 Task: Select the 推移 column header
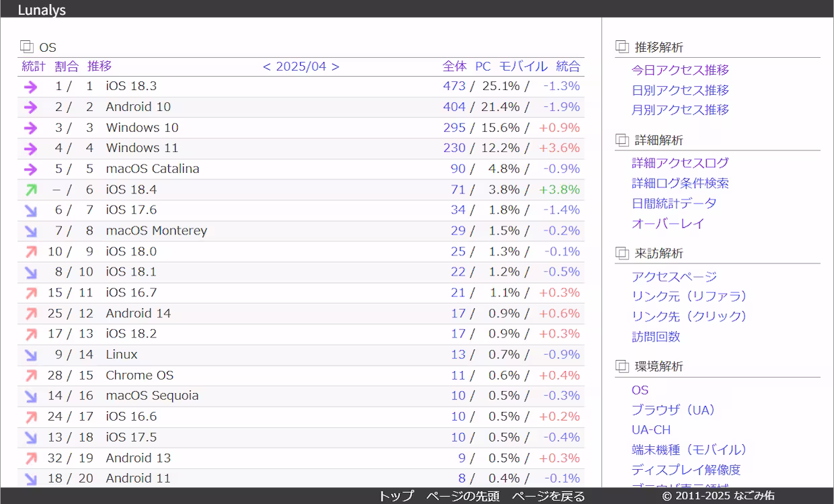100,67
